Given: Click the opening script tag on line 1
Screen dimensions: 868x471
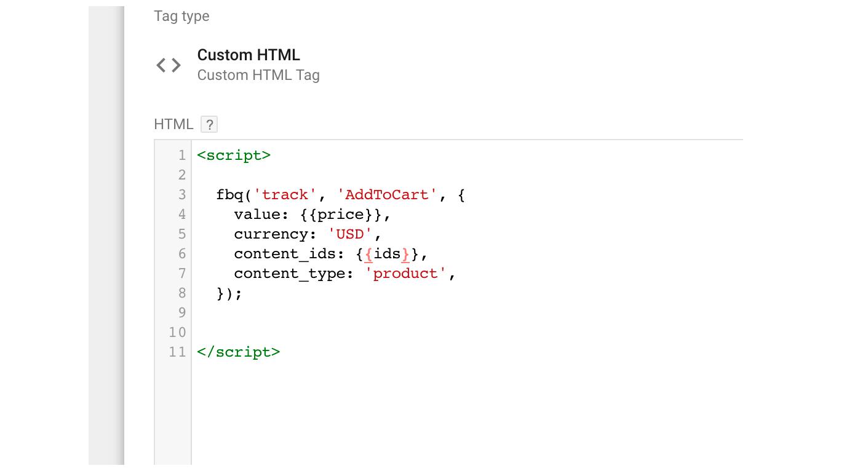Looking at the screenshot, I should [234, 156].
